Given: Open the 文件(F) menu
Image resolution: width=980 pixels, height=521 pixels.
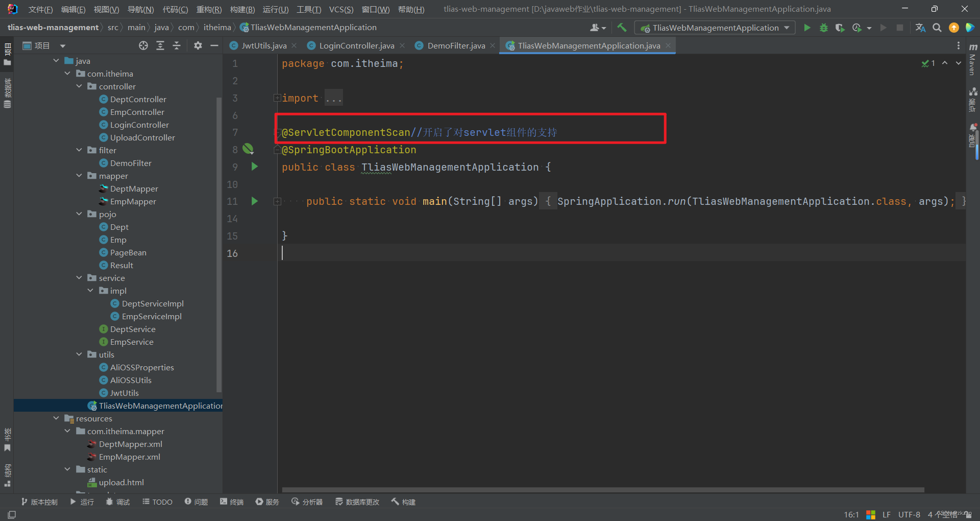Looking at the screenshot, I should (x=40, y=9).
